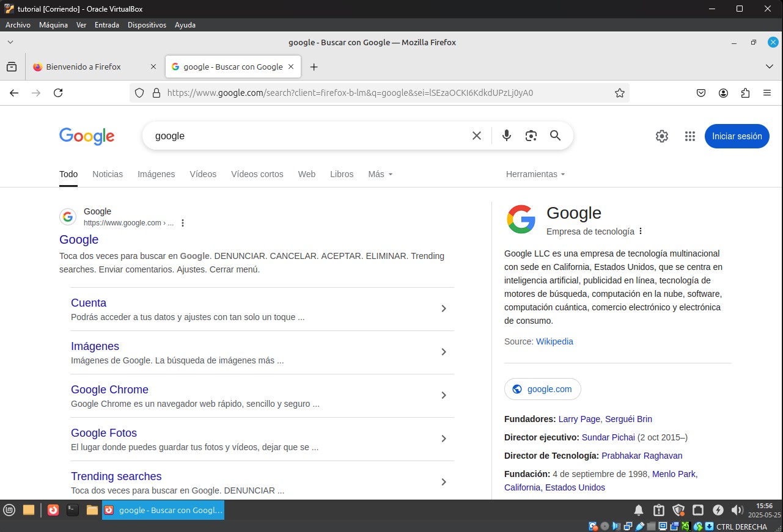This screenshot has height=532, width=783.
Task: Open the Larry Page link
Action: click(579, 419)
